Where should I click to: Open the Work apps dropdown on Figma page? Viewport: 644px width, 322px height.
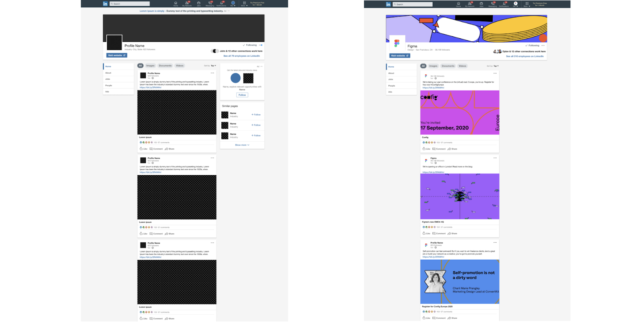(527, 4)
